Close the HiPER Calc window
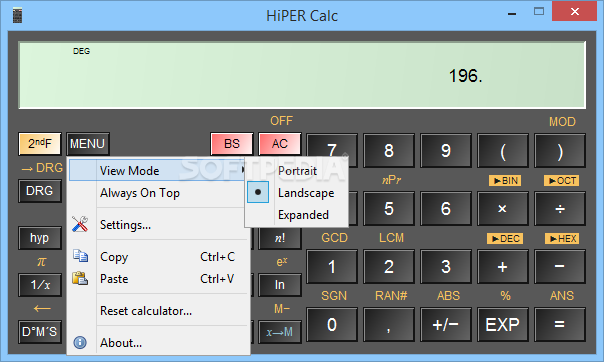 (x=574, y=11)
